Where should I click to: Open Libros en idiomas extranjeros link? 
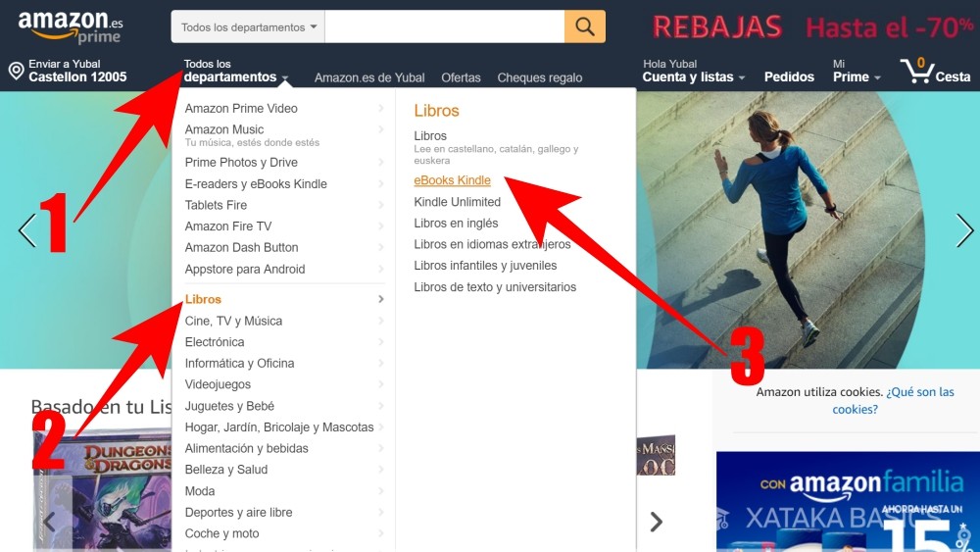click(492, 244)
